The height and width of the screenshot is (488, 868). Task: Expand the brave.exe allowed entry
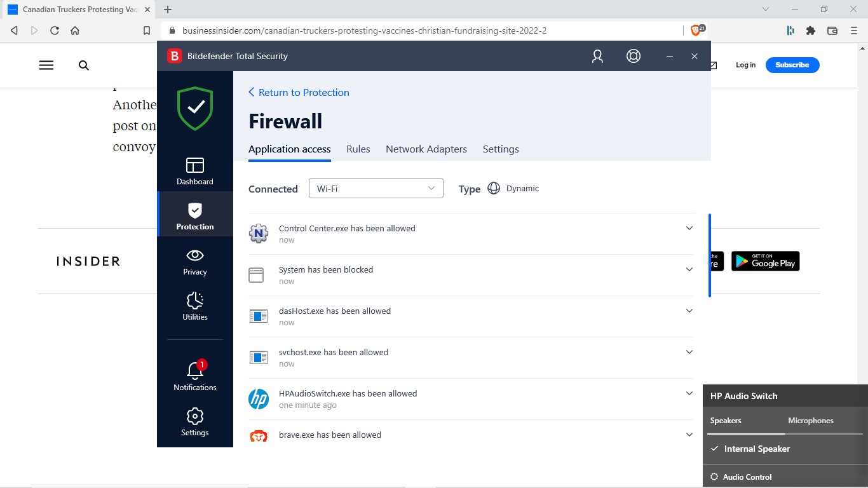tap(689, 434)
